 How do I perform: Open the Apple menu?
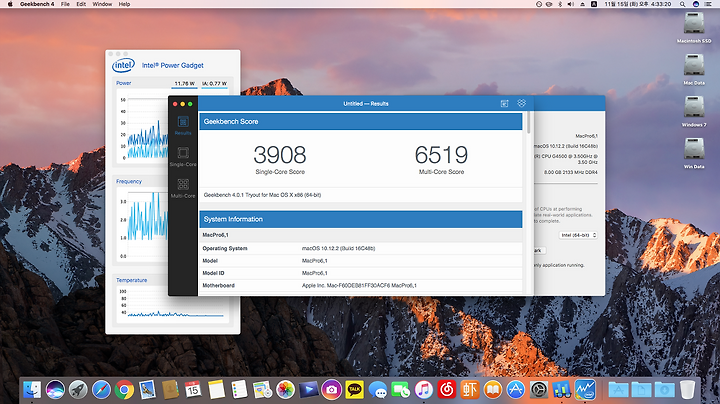click(10, 4)
